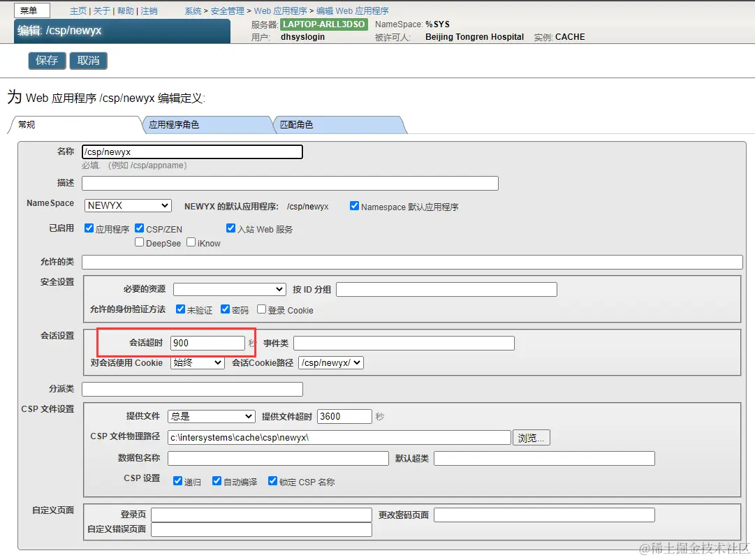Switch to the 应用程序角色 tab
The width and height of the screenshot is (755, 560).
(x=207, y=125)
